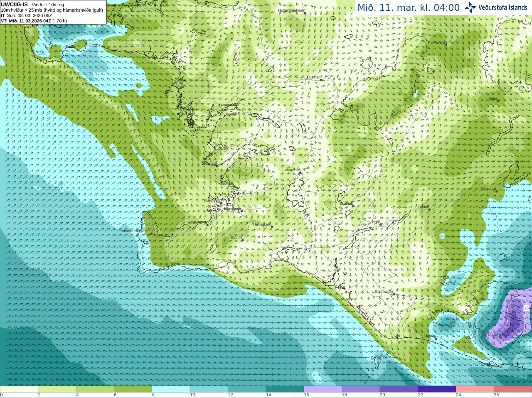The image size is (532, 398).
Task: Select the Hvanneyri station dot
Action: [x=236, y=107]
